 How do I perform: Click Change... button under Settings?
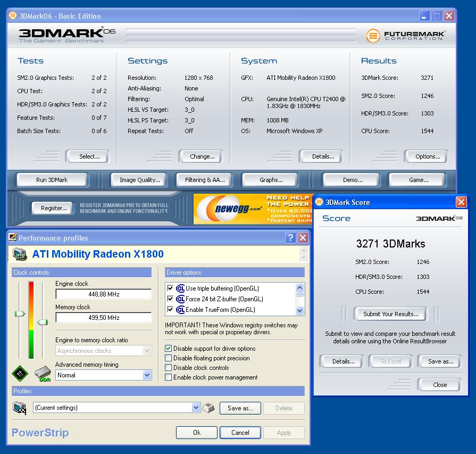coord(201,156)
